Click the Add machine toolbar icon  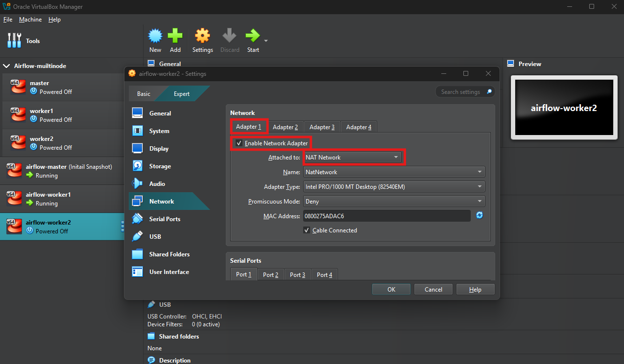pos(175,36)
